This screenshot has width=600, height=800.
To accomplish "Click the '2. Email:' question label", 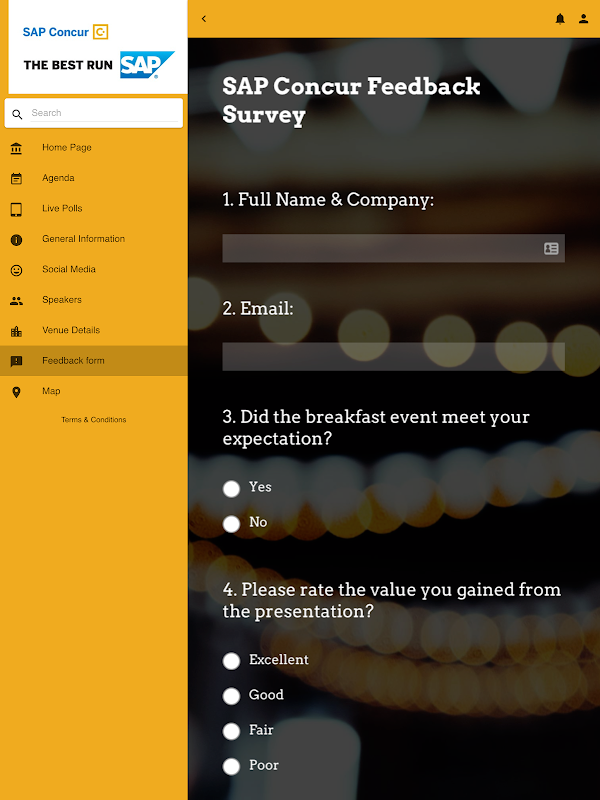I will (x=258, y=308).
